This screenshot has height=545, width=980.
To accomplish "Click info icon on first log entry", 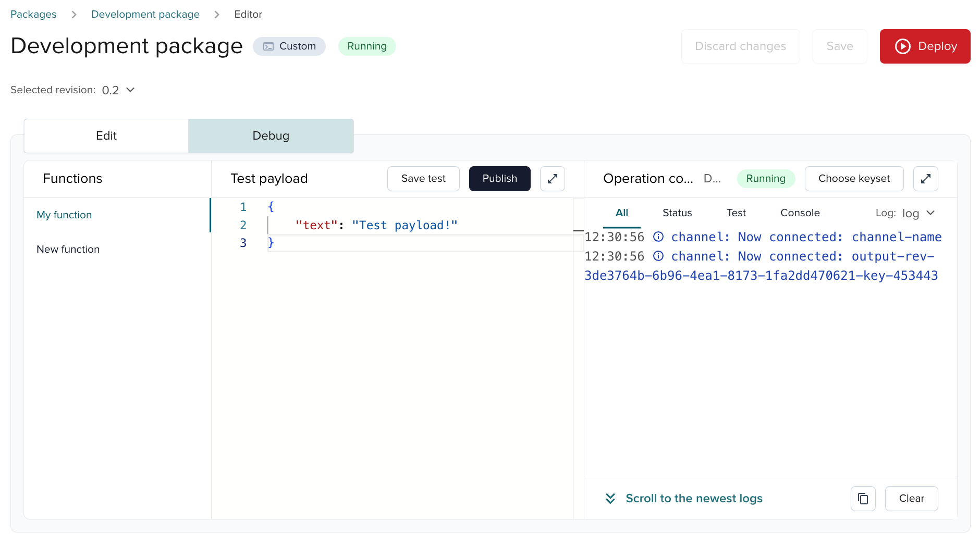I will (x=658, y=237).
